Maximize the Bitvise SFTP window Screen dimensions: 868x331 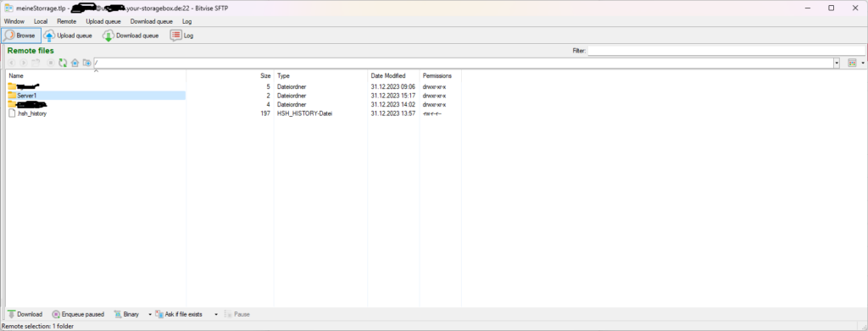[831, 8]
